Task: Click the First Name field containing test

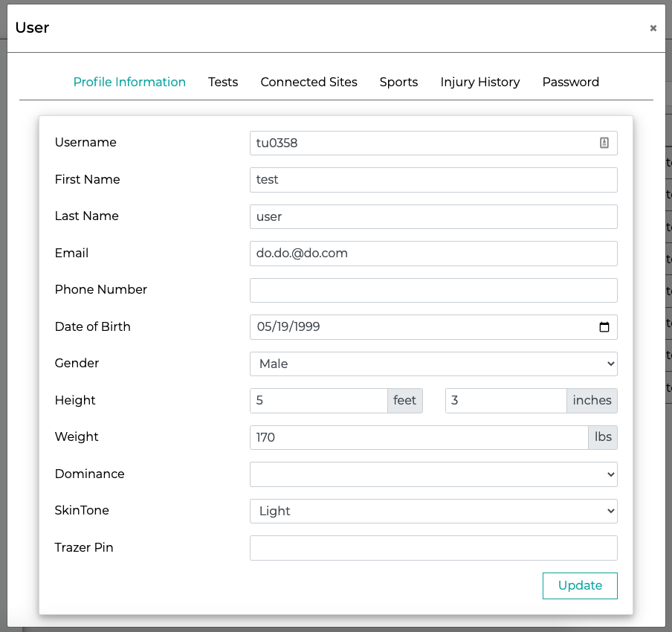Action: click(433, 180)
